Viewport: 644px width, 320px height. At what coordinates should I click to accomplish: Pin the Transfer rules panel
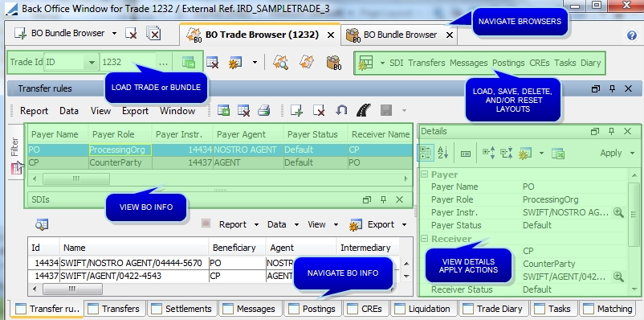(612, 88)
